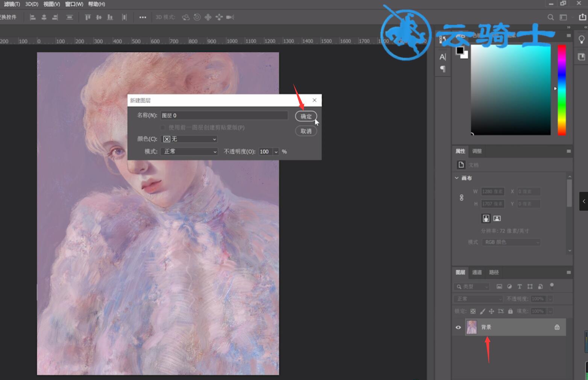The height and width of the screenshot is (380, 588).
Task: Click distribute horizontally icon in options bar
Action: pyautogui.click(x=124, y=17)
